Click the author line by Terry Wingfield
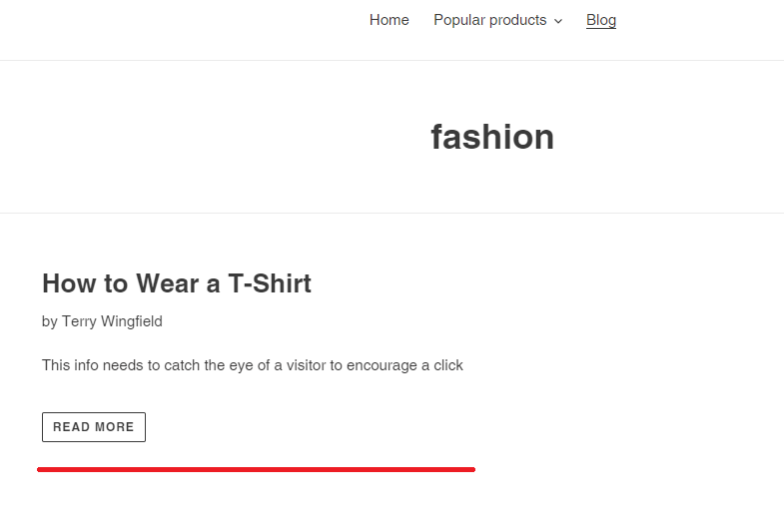Viewport: 784px width, 532px height. click(102, 321)
